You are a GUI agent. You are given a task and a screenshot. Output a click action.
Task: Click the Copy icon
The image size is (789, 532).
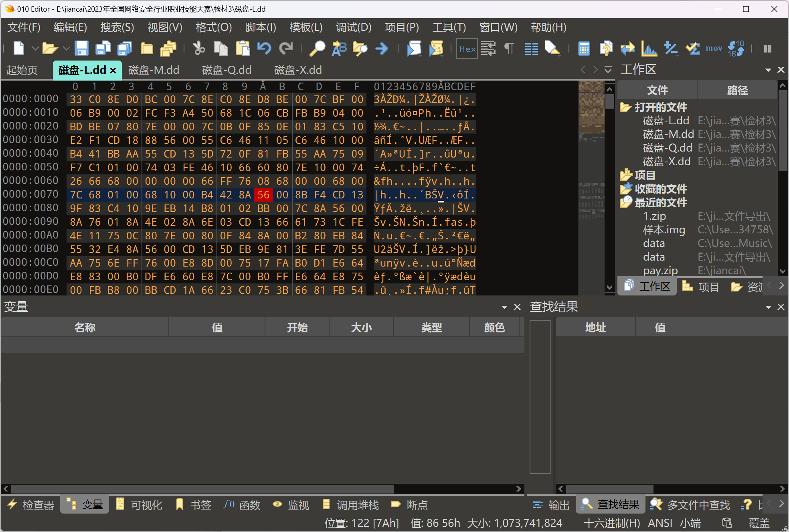[221, 49]
